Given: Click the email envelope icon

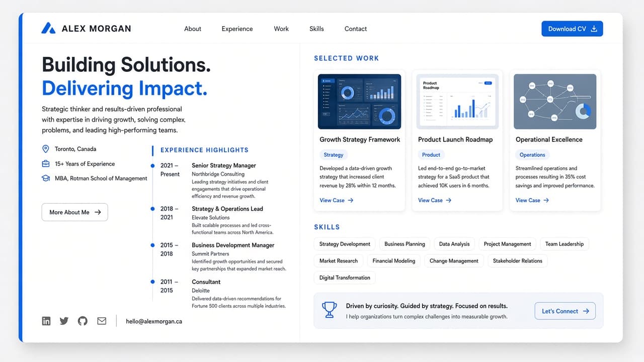Looking at the screenshot, I should tap(102, 321).
